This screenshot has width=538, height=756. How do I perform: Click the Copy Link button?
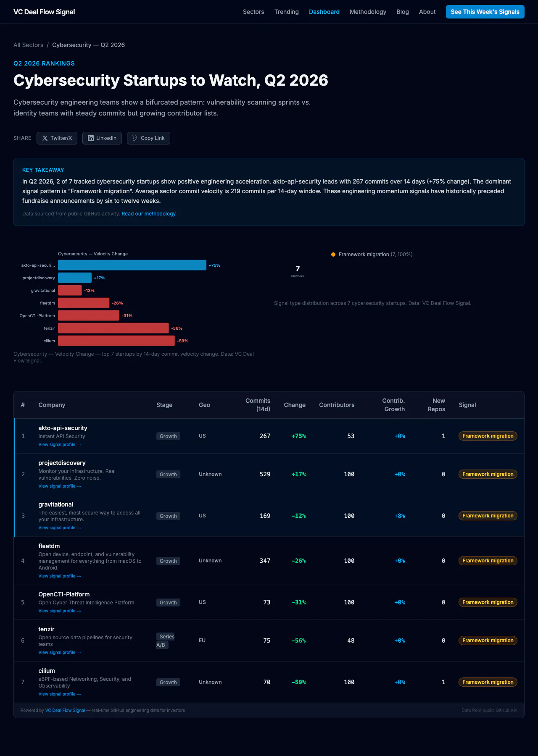[x=148, y=138]
